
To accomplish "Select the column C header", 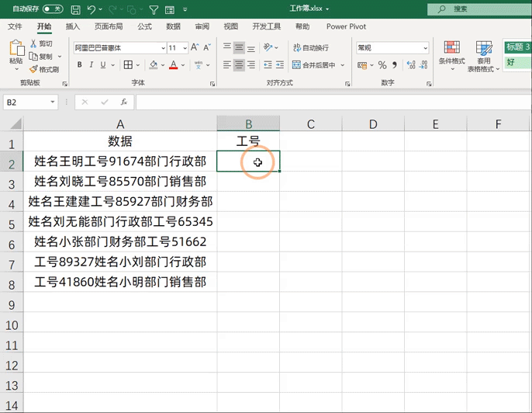I will coord(311,124).
